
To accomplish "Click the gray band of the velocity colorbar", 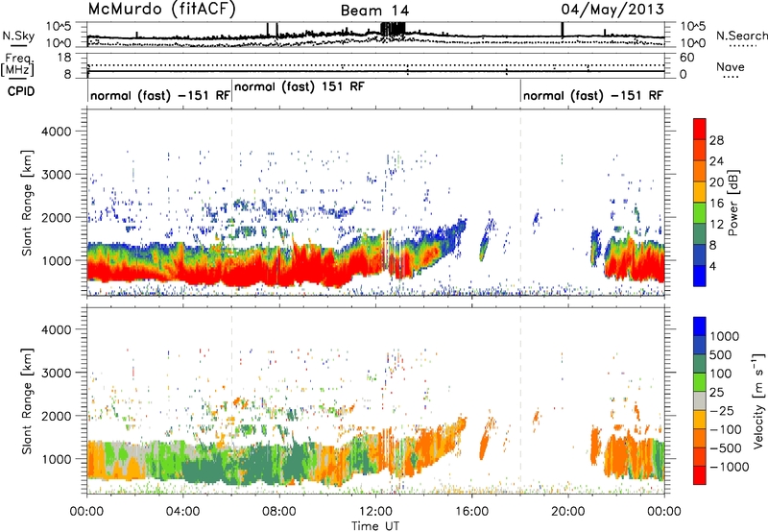I will point(700,401).
